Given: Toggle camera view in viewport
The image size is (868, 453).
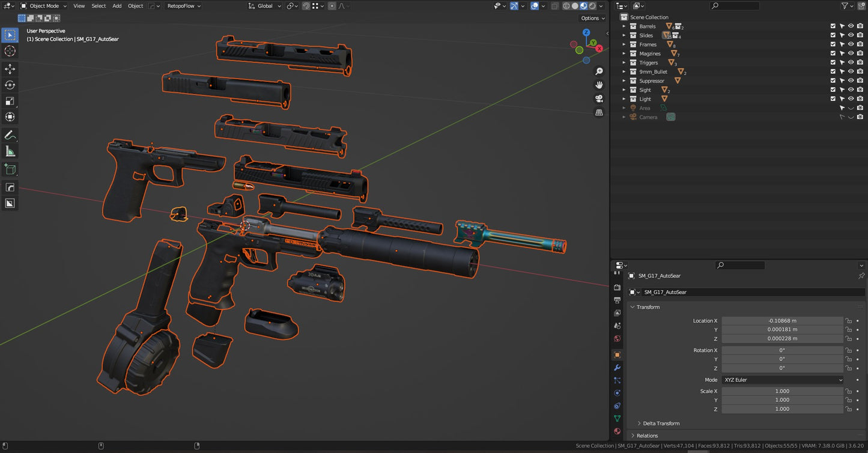Looking at the screenshot, I should pyautogui.click(x=599, y=99).
